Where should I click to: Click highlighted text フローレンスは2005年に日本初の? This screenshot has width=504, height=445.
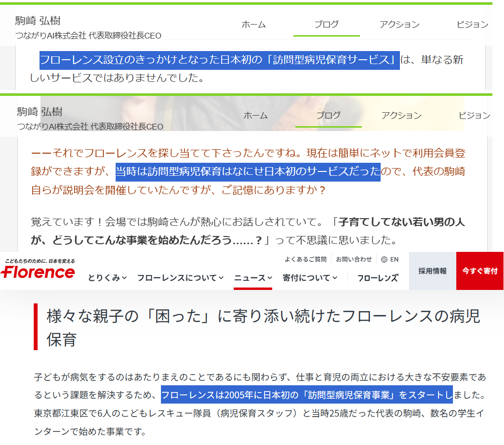click(230, 394)
